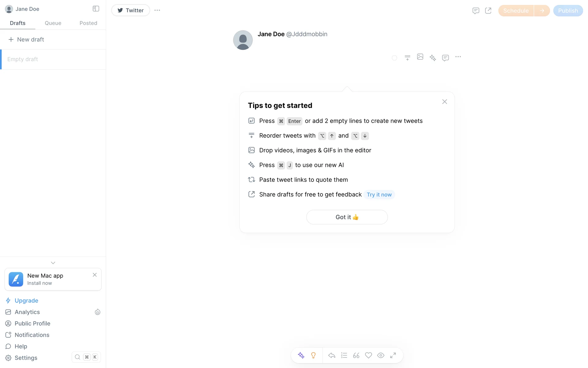Open the Twitter platform selector
Screen dimensions: 588x368
coord(131,10)
